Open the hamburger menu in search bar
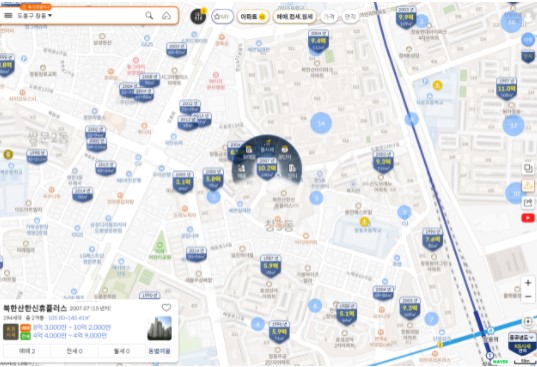 [8, 15]
